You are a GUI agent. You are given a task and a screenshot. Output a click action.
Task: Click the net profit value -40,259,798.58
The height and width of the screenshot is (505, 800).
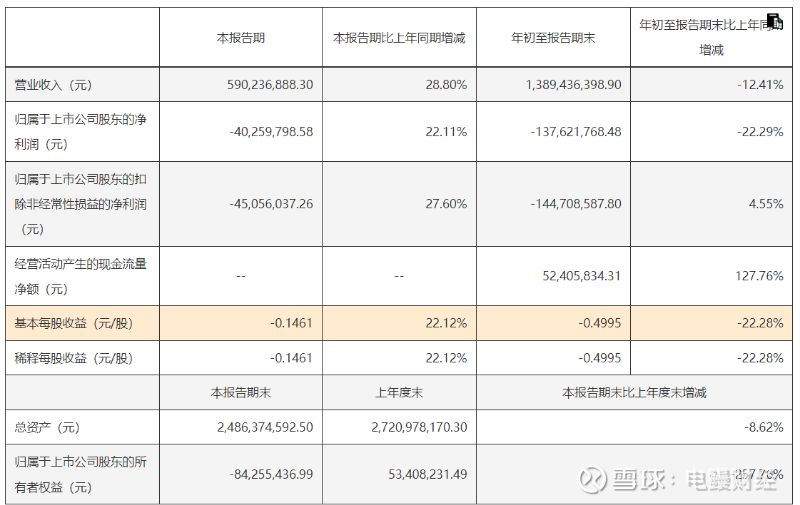(x=271, y=131)
